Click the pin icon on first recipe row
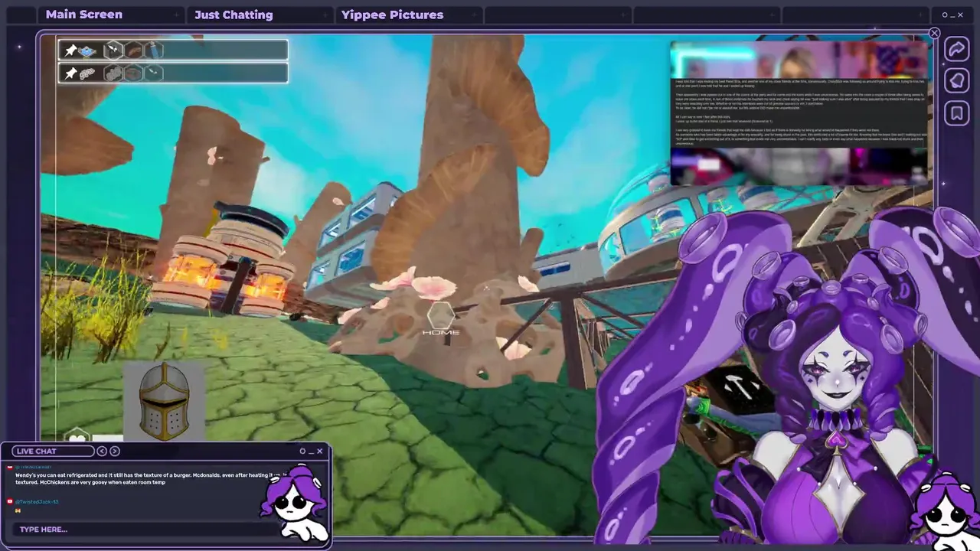 (x=70, y=51)
